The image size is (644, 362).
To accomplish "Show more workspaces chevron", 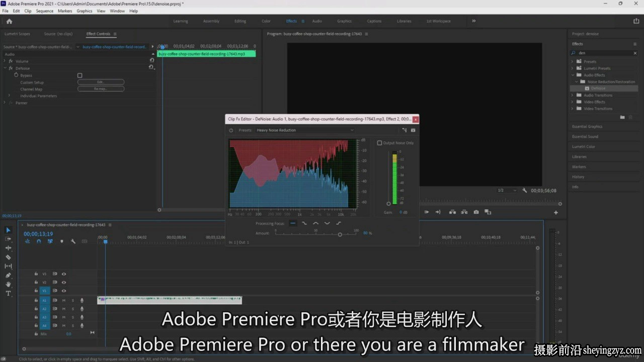I will click(x=473, y=21).
